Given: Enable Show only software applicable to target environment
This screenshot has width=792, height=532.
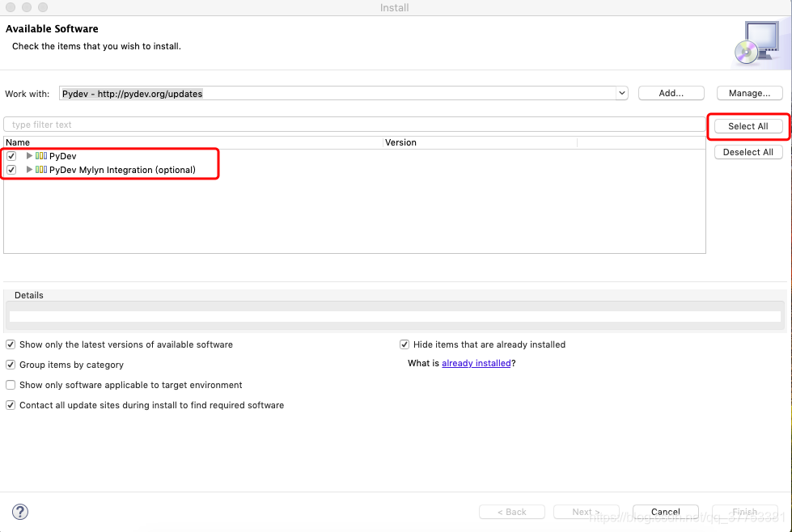Looking at the screenshot, I should click(11, 385).
